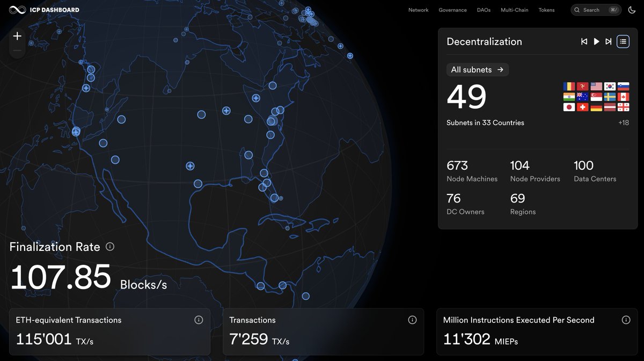This screenshot has width=644, height=361.
Task: Show the +18 more countries
Action: pyautogui.click(x=623, y=122)
